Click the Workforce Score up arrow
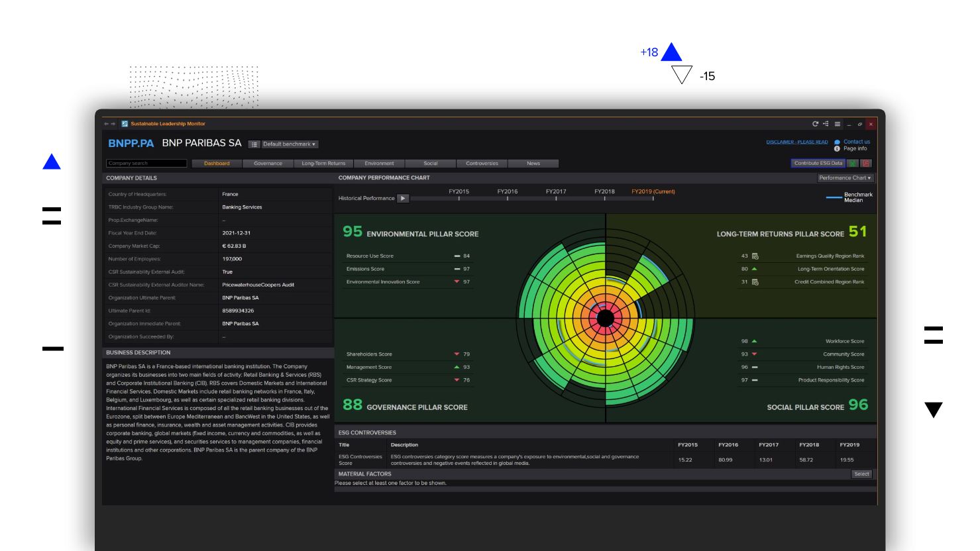This screenshot has height=551, width=980. [x=754, y=341]
